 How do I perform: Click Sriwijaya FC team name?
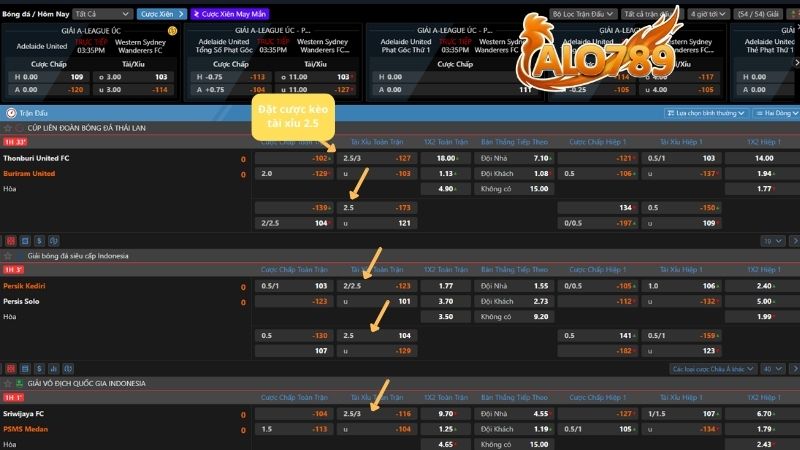[23, 413]
